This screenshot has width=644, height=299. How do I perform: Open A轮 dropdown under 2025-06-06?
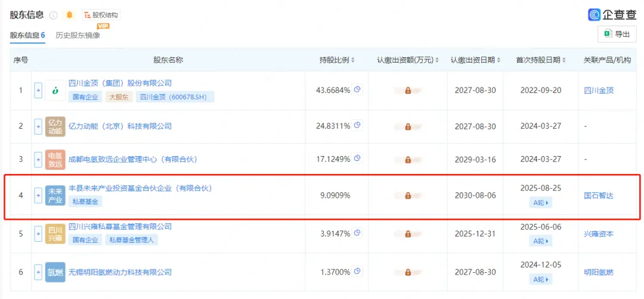(x=541, y=241)
